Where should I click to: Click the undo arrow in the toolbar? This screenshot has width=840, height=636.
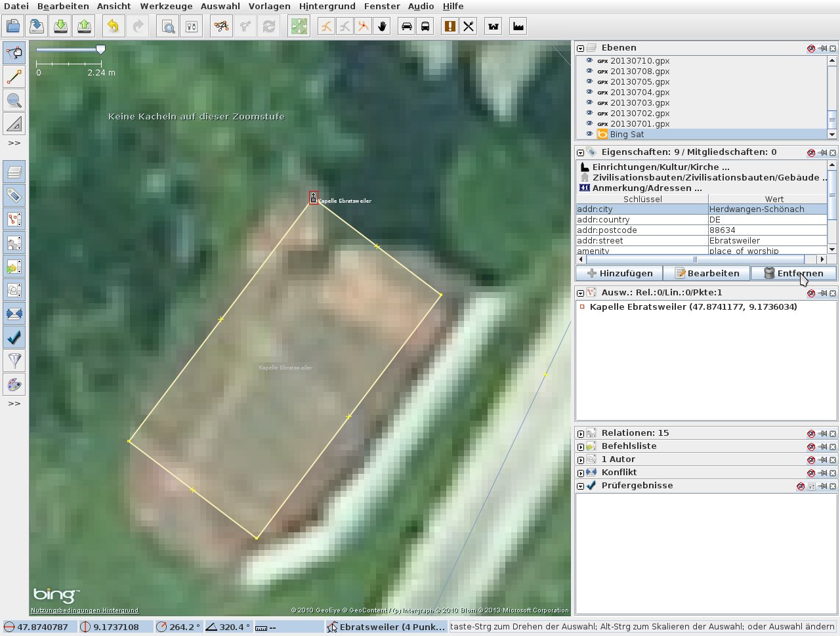[x=114, y=26]
